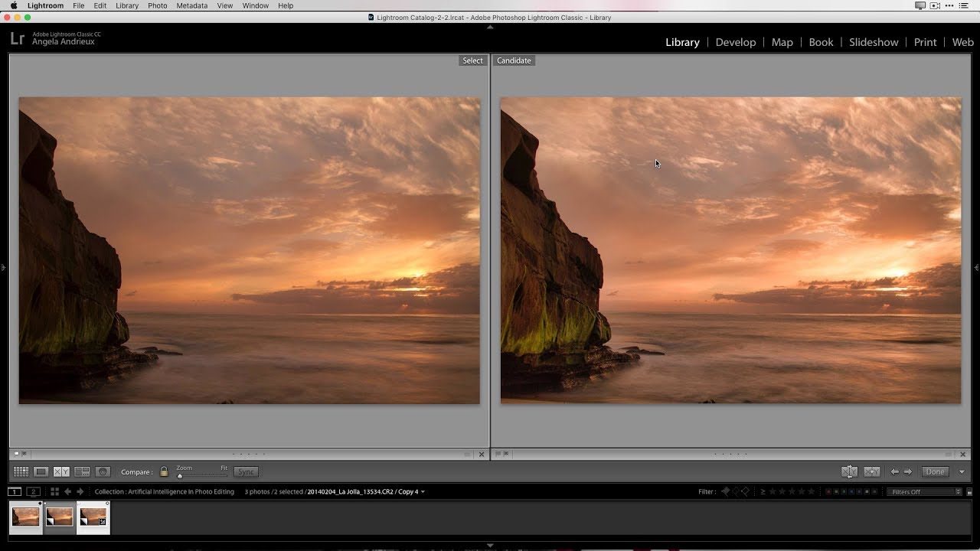Click rating comparison ≥ symbol
Viewport: 980px width, 551px height.
[x=763, y=491]
